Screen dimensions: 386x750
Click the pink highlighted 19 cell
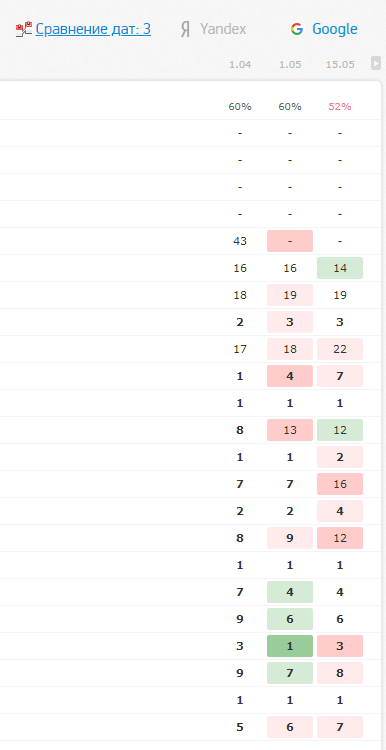290,295
